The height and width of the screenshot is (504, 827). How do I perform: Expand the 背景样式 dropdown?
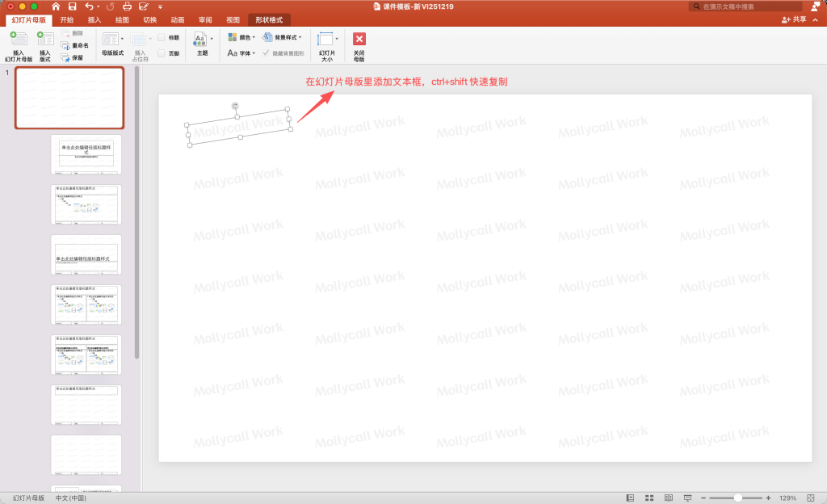[x=282, y=37]
